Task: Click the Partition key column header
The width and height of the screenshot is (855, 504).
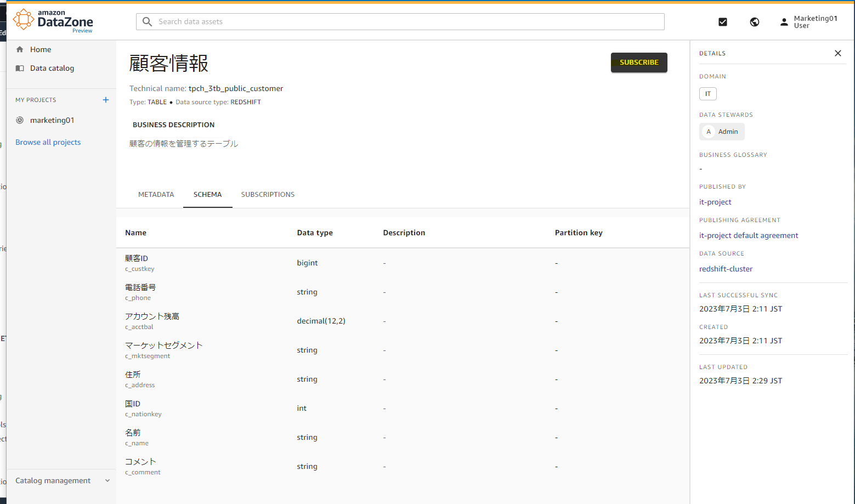Action: click(x=579, y=233)
